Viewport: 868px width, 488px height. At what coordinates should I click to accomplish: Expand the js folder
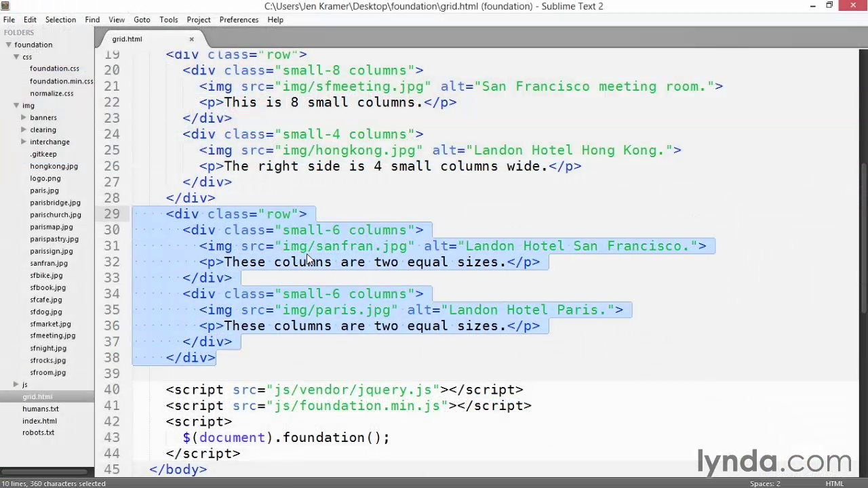tap(16, 385)
